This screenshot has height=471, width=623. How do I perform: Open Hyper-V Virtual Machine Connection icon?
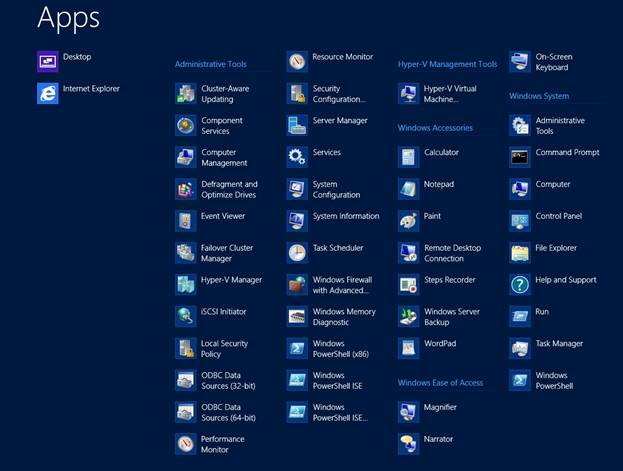coord(408,93)
